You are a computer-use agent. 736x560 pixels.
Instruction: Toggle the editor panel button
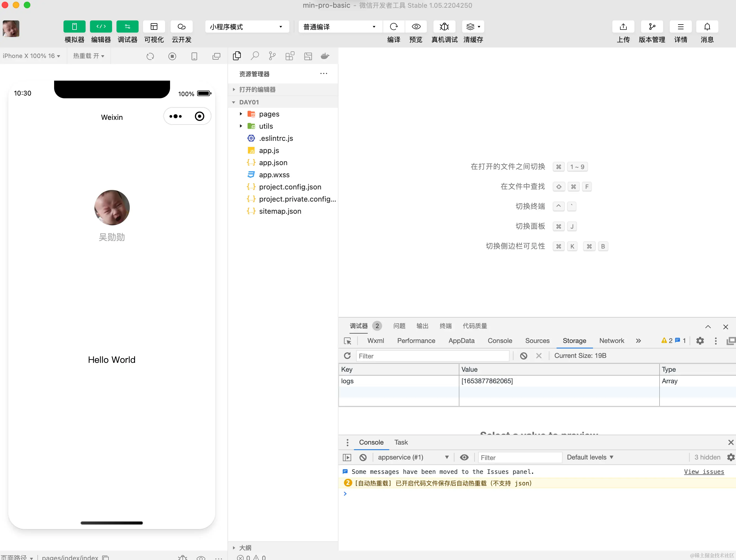click(101, 27)
